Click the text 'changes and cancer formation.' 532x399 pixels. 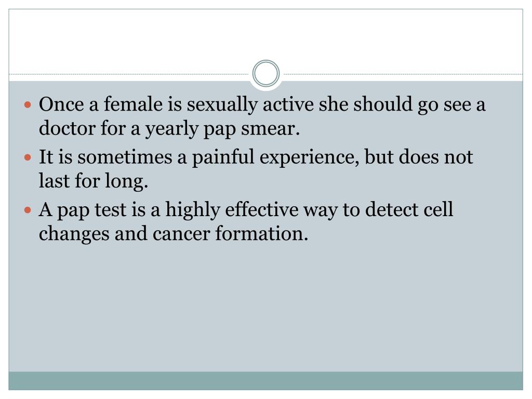[174, 234]
